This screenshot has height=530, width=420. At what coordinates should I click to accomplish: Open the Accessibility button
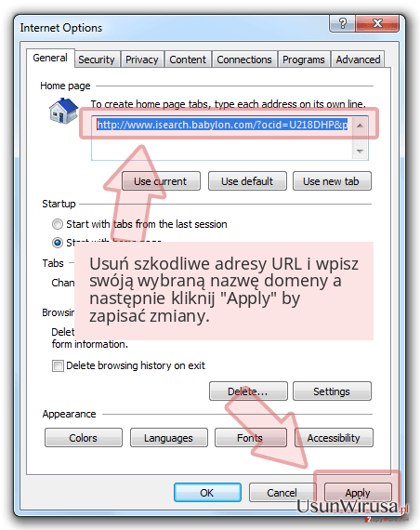coord(334,438)
